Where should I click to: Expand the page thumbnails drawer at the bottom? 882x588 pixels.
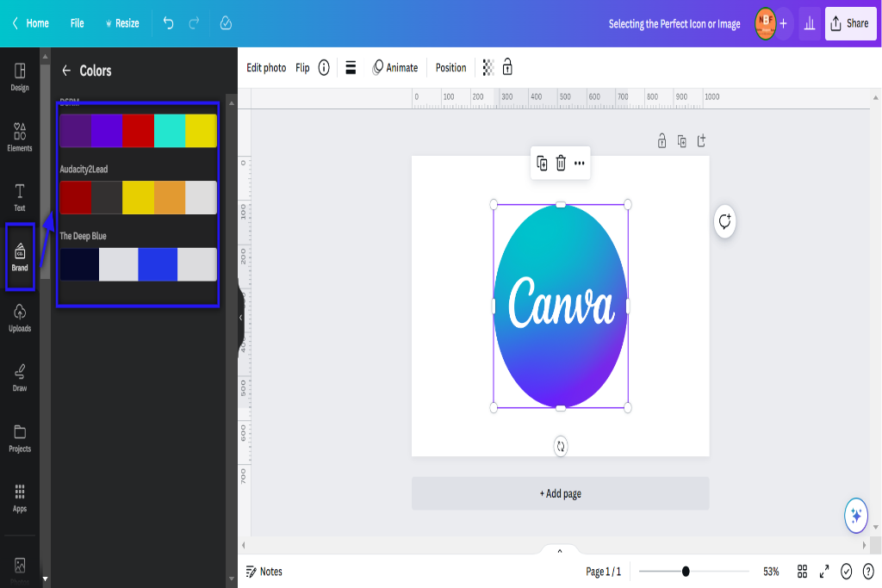560,550
